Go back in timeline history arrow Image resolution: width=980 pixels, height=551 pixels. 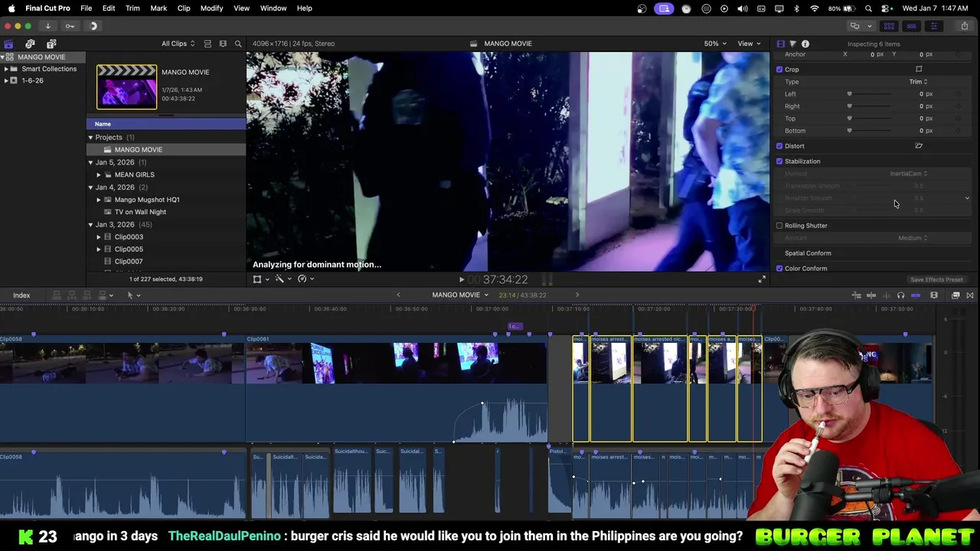[398, 295]
